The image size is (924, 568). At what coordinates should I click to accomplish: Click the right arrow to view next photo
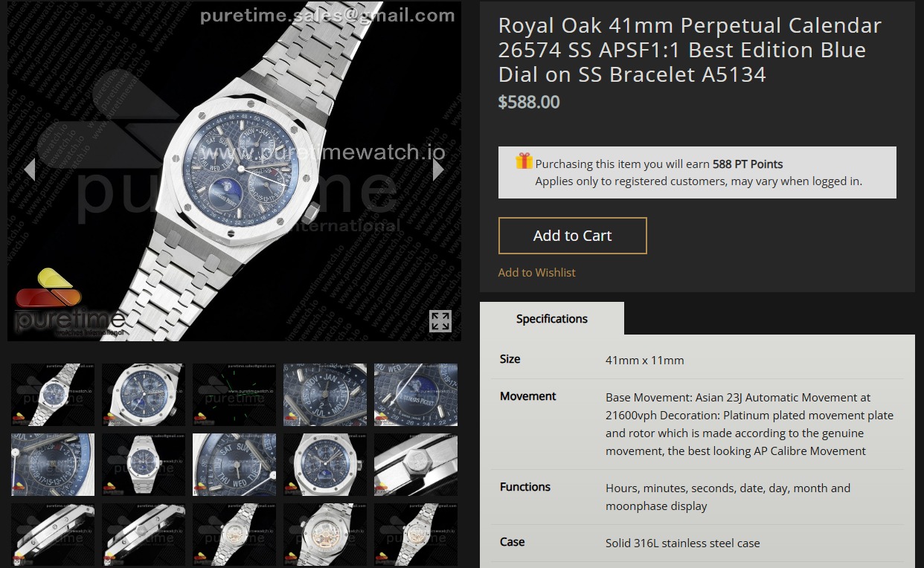pyautogui.click(x=437, y=169)
